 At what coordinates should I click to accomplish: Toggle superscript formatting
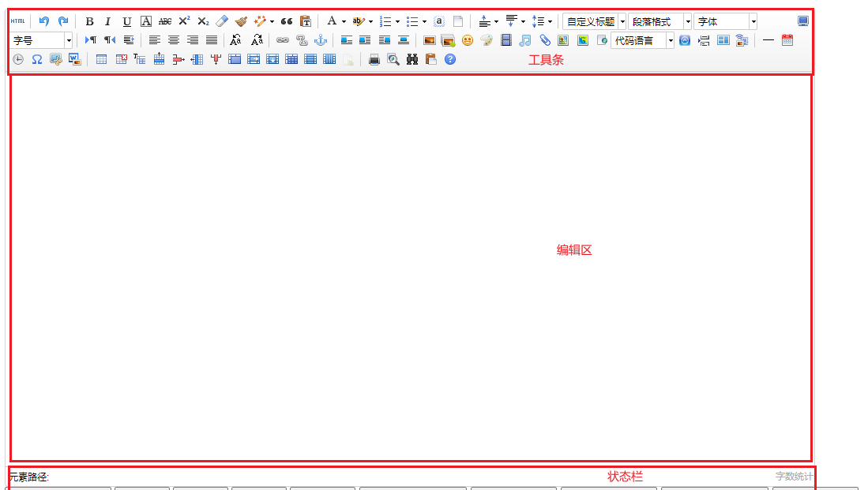click(184, 21)
